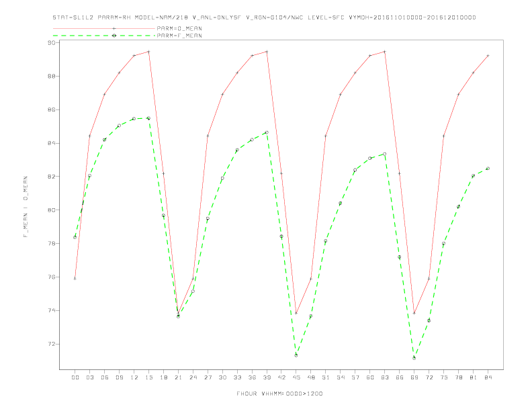This screenshot has height=411, width=532.
Task: Click the chart title line starting with STAT=SL1L2
Action: 264,17
